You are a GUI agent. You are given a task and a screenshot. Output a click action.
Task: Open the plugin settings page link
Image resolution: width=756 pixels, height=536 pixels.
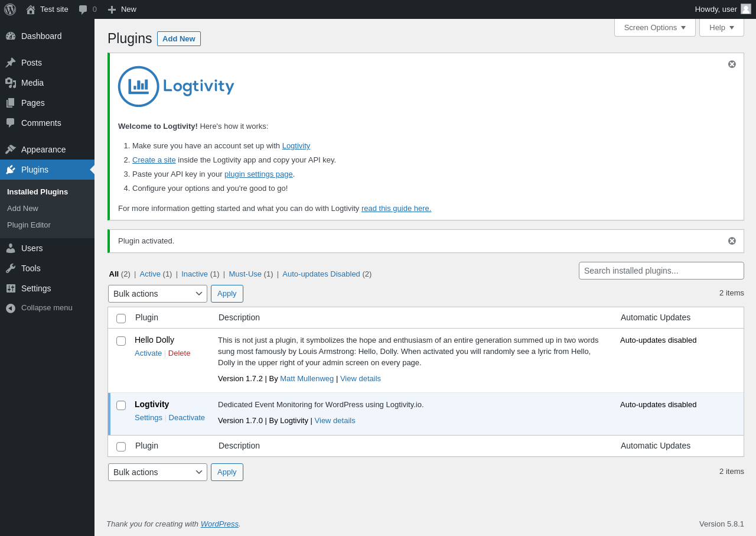pos(259,174)
